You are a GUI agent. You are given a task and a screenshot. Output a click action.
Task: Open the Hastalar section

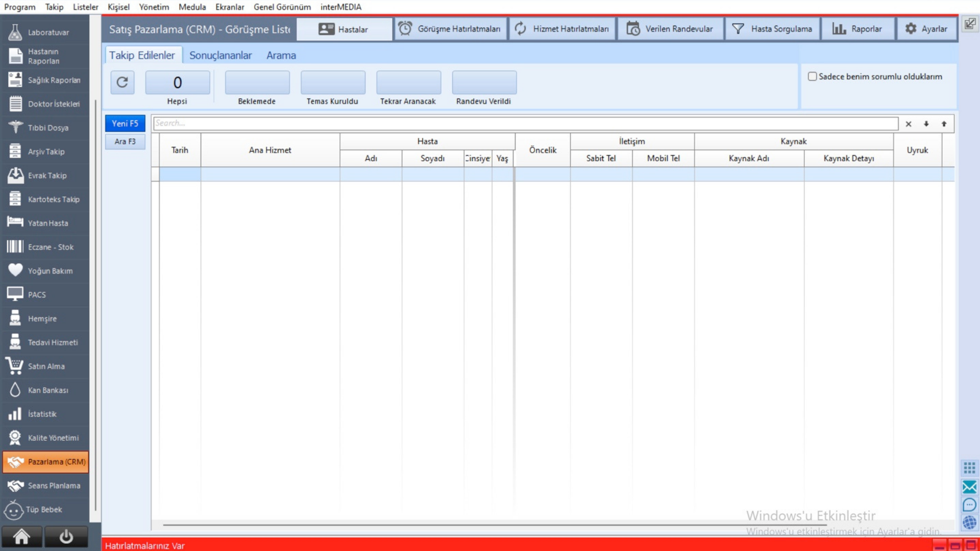click(x=345, y=29)
